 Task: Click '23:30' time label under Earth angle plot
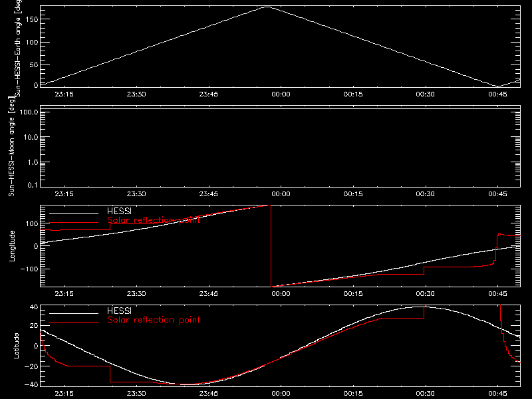tap(136, 94)
